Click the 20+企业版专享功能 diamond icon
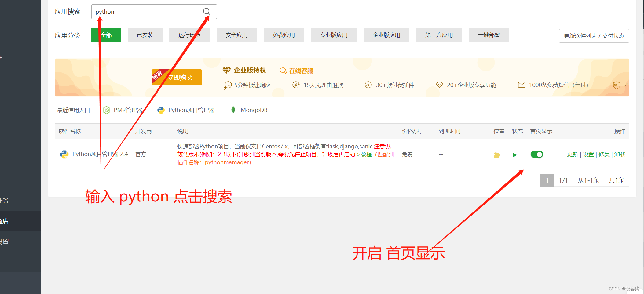This screenshot has width=644, height=294. tap(439, 85)
